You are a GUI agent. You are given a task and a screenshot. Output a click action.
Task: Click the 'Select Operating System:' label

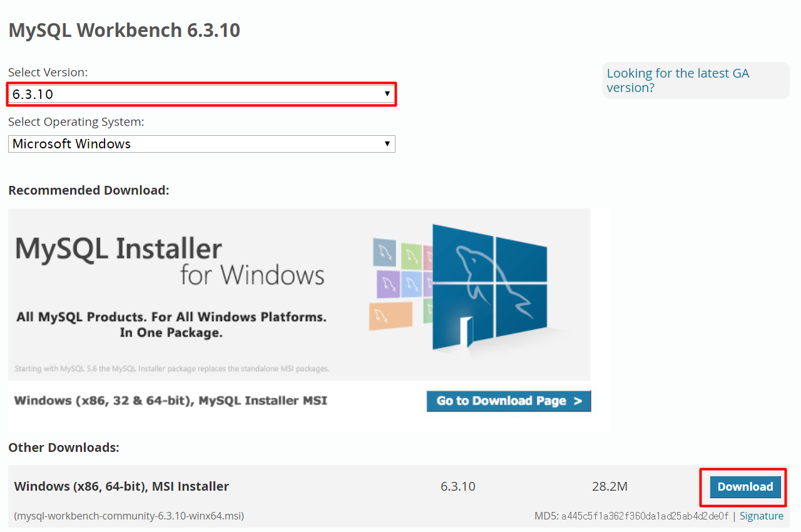tap(76, 122)
